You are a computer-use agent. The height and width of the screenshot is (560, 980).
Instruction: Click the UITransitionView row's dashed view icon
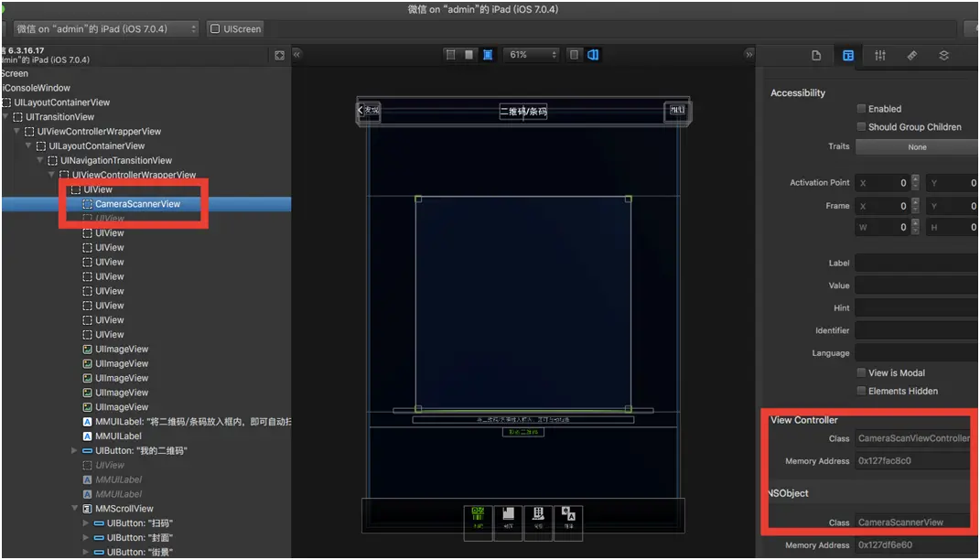[17, 117]
